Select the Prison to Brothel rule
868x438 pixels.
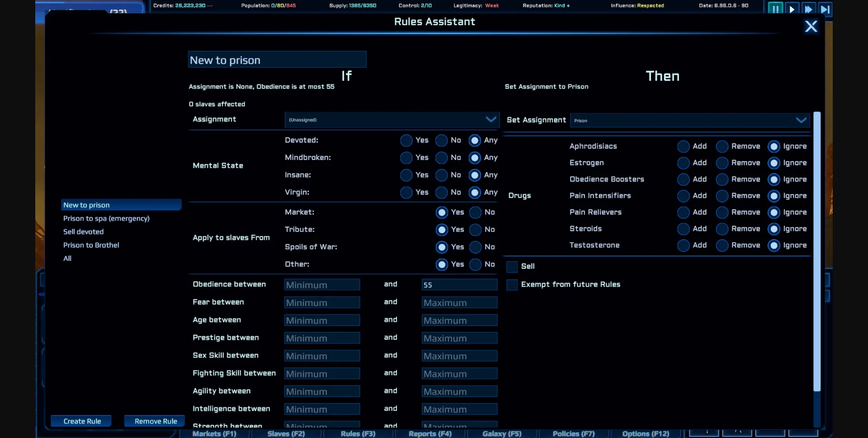(x=91, y=245)
